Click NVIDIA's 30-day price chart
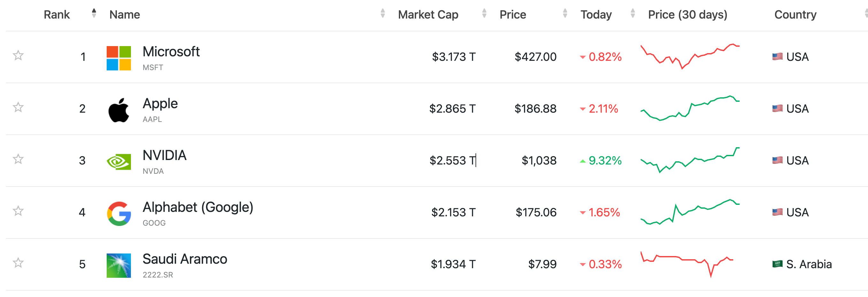 689,160
